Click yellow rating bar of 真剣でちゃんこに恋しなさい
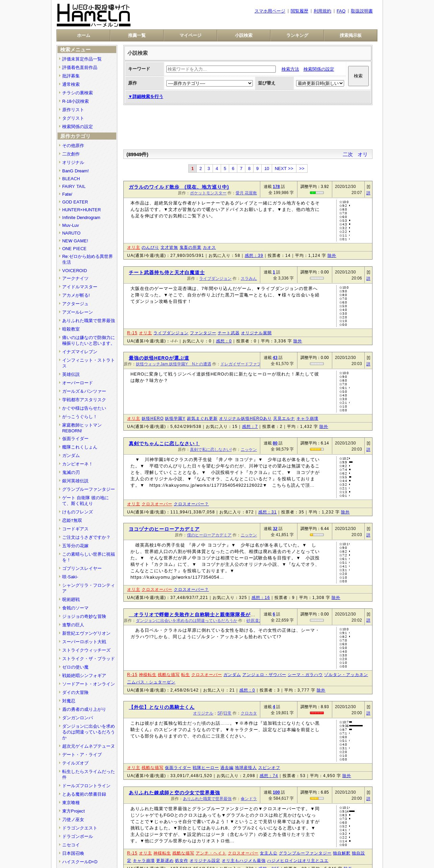 [317, 449]
